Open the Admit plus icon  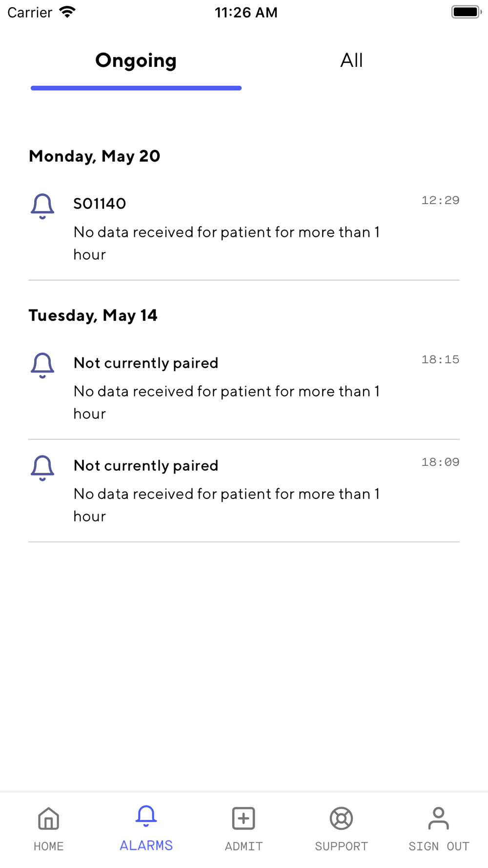click(x=244, y=819)
